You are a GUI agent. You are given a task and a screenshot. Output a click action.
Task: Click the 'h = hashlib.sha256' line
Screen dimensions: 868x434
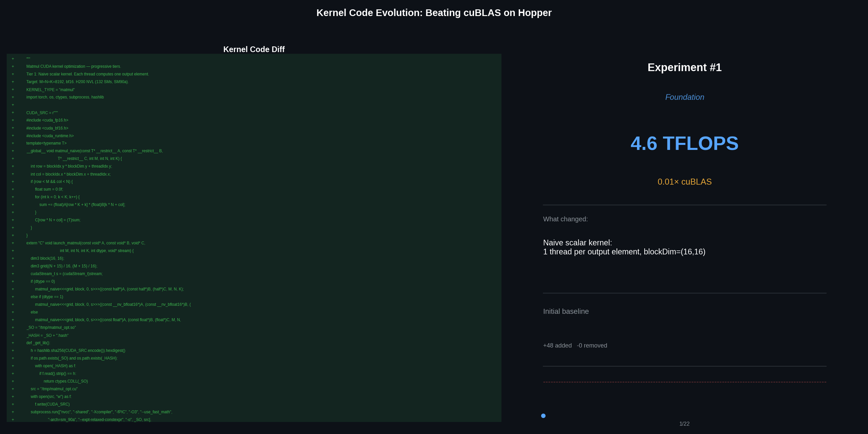point(78,351)
